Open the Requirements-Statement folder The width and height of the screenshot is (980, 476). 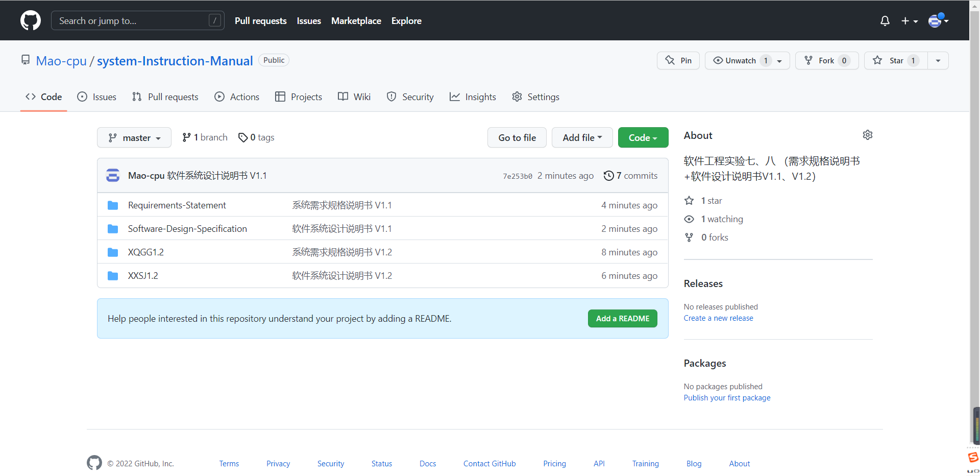(x=177, y=205)
